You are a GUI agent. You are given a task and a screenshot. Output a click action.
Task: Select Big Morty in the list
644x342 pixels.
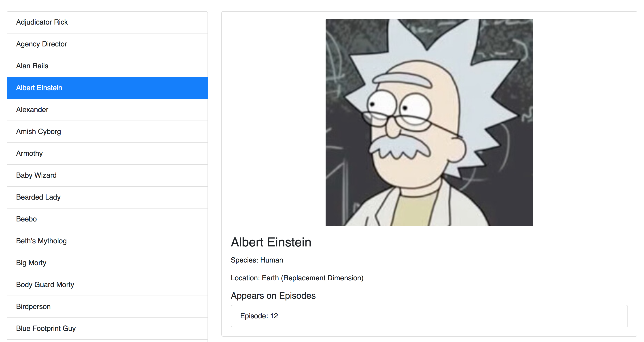tap(107, 263)
